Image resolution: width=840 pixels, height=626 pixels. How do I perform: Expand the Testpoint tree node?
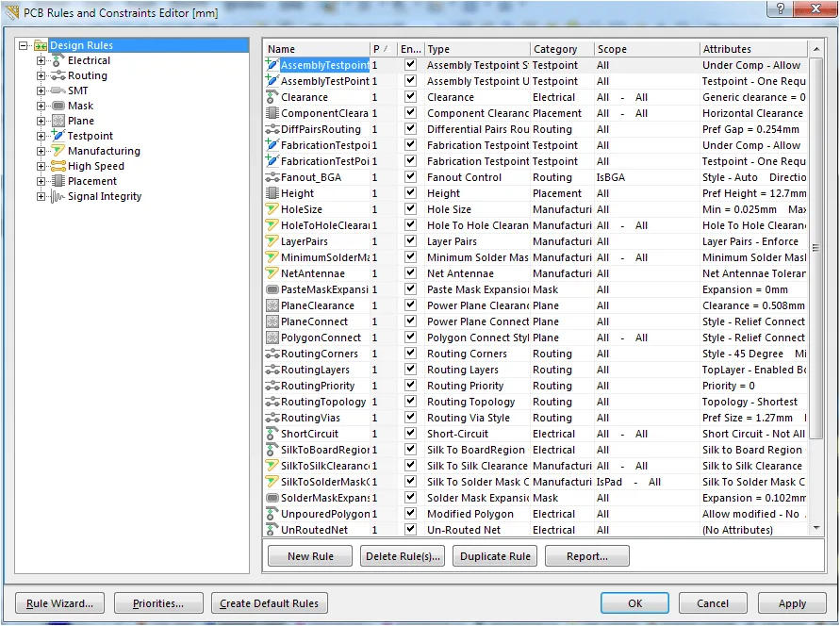point(41,136)
